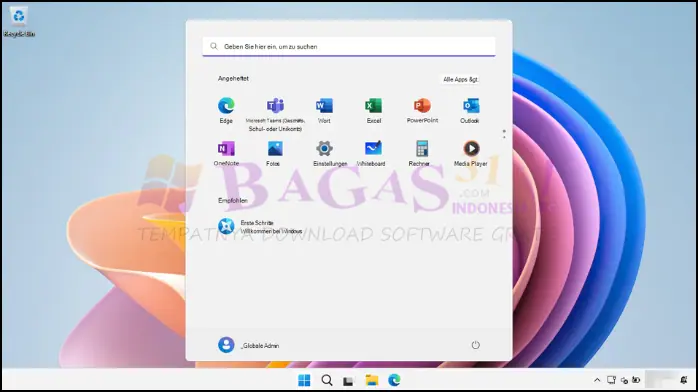
Task: Open the Fotos app
Action: (274, 153)
